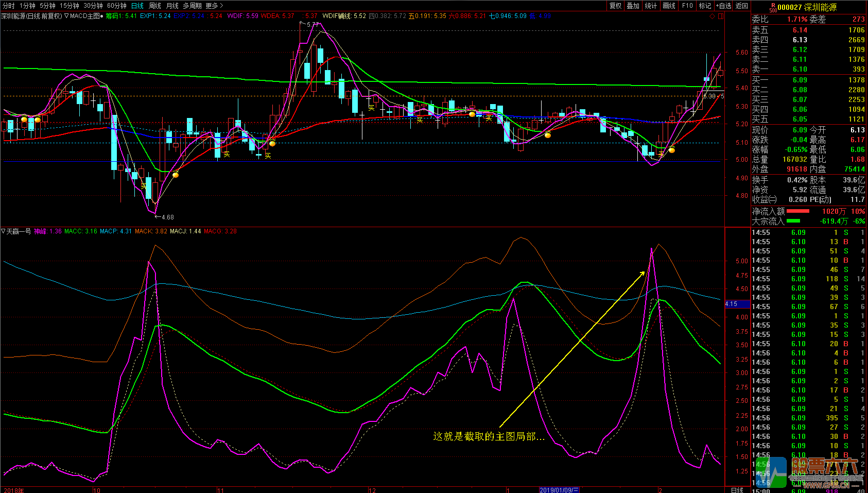The width and height of the screenshot is (868, 493).
Task: Click the 涨幅 -0.65% value
Action: 796,150
